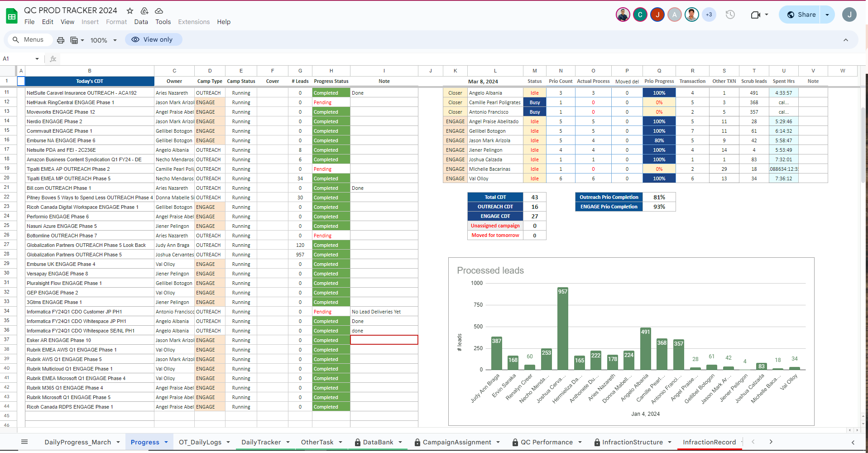Open the DailyProgress_March tab menu arrow
868x453 pixels.
point(118,442)
